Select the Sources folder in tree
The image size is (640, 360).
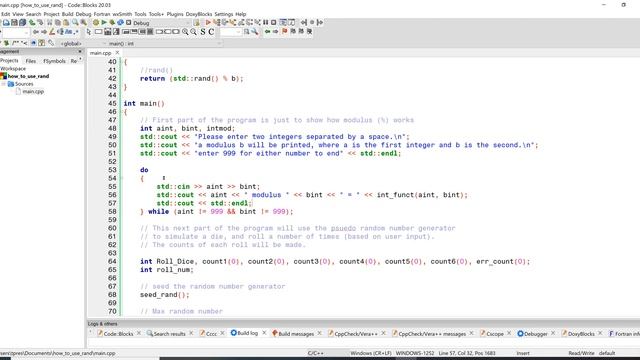(24, 84)
